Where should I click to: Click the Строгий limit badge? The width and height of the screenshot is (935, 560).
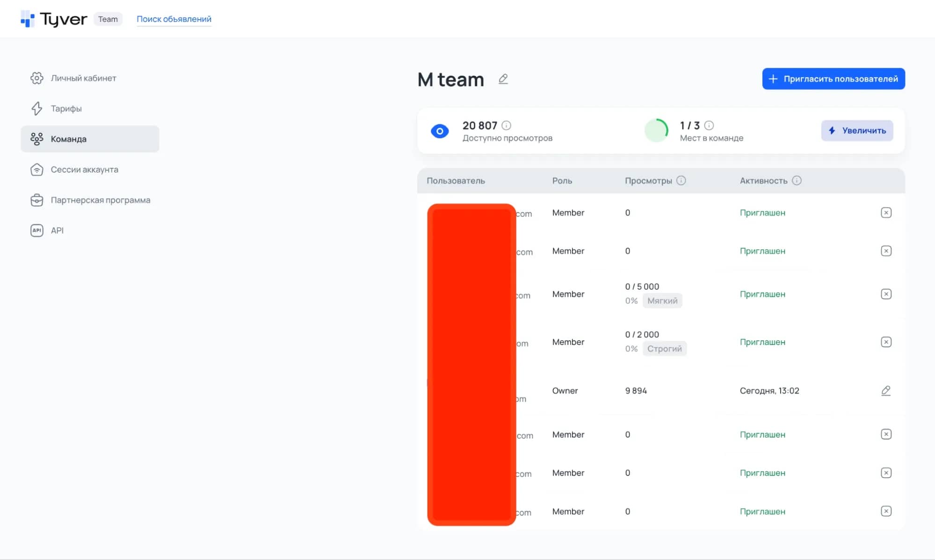pyautogui.click(x=664, y=349)
